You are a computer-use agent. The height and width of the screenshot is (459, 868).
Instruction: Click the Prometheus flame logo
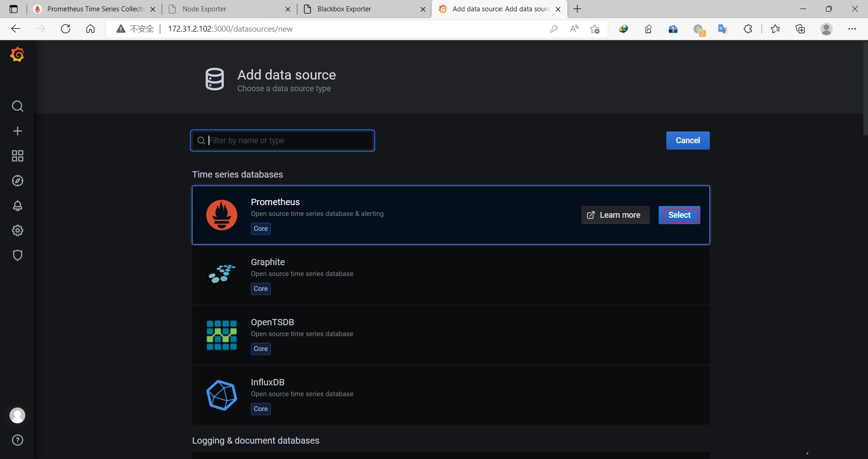point(222,215)
